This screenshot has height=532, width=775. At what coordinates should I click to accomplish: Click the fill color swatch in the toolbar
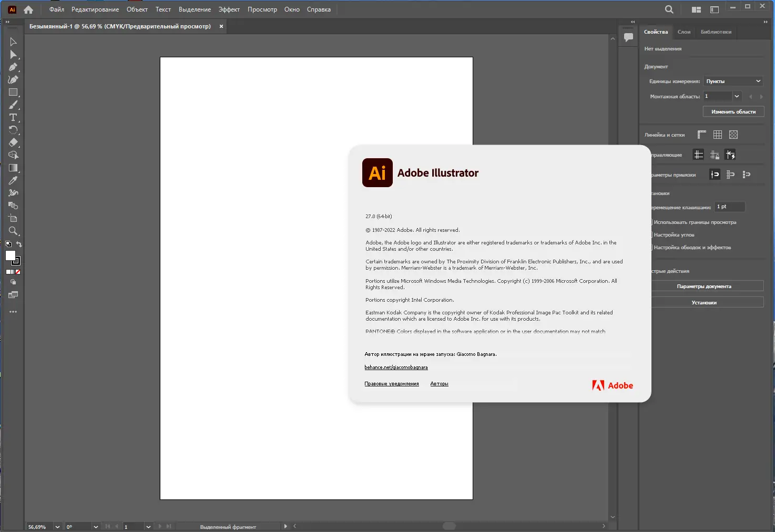pyautogui.click(x=11, y=256)
